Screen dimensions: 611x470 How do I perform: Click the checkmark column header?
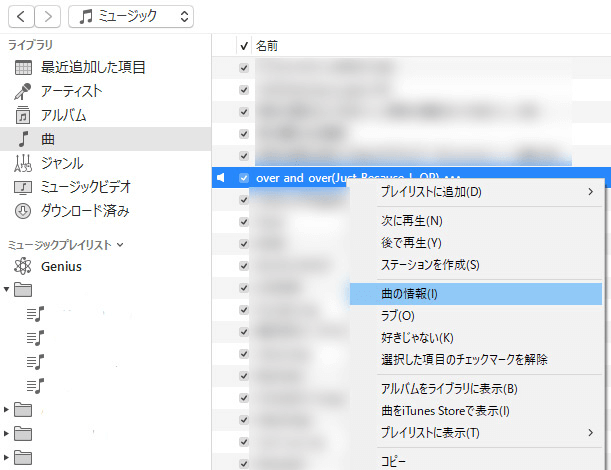[x=244, y=46]
